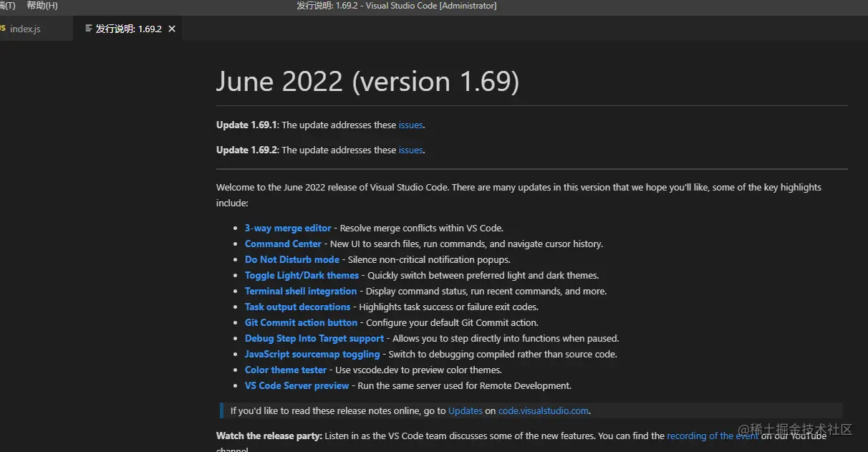Click text 'Configure your default Git Commit action.'
Image resolution: width=868 pixels, height=452 pixels.
click(x=452, y=323)
